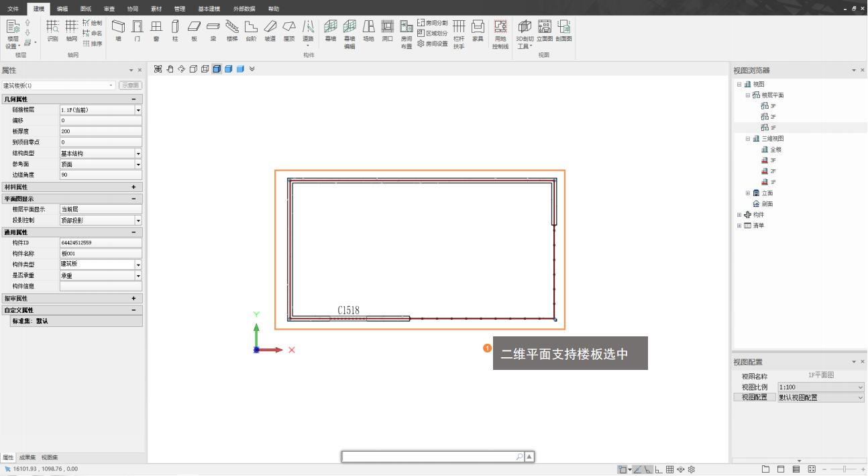Expand the 材料属性 section

[x=133, y=187]
